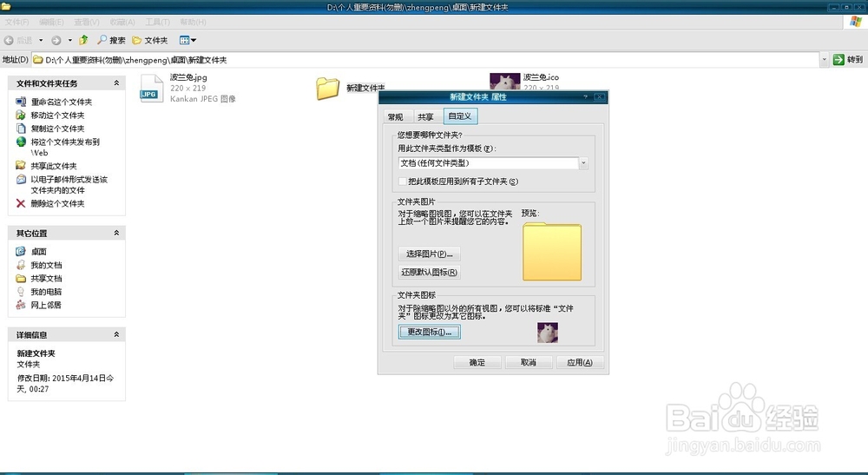The width and height of the screenshot is (868, 475).
Task: Collapse the 详细信息 panel
Action: pos(116,334)
